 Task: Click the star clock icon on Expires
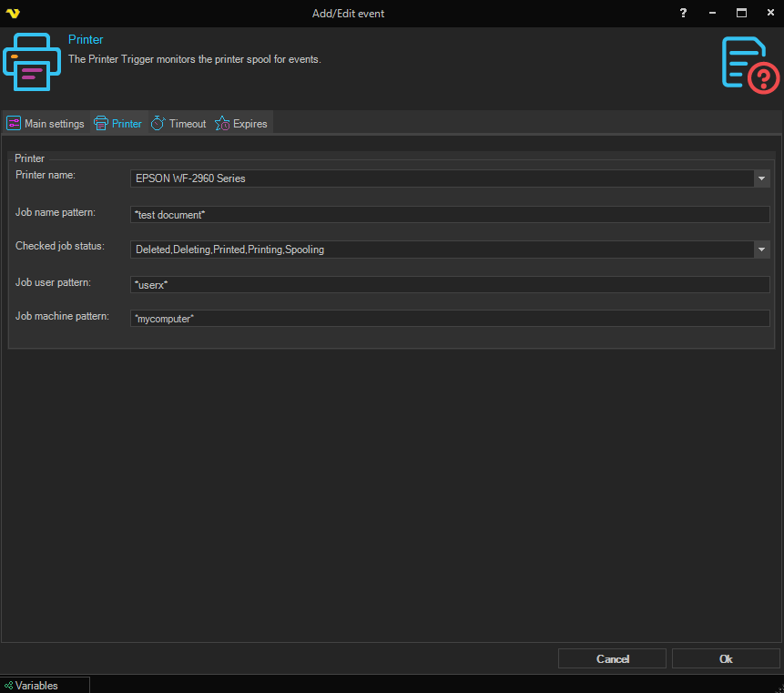[x=222, y=124]
